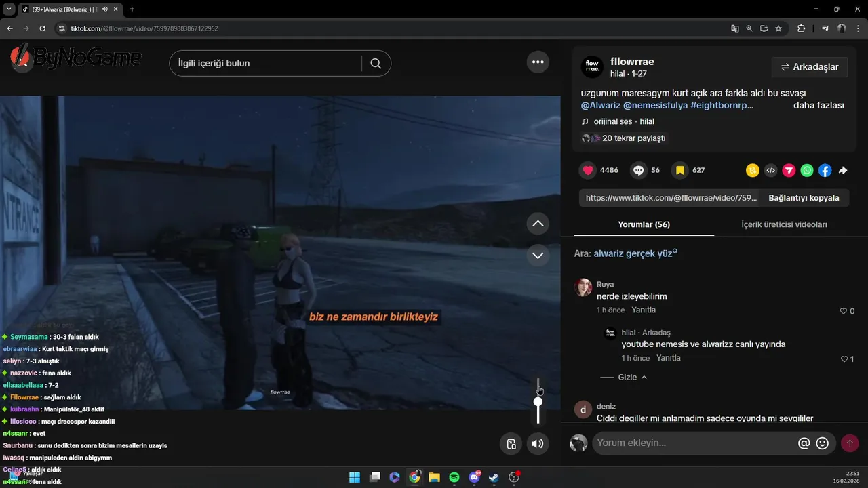868x488 pixels.
Task: Collapse replies with Gizle
Action: pyautogui.click(x=632, y=377)
